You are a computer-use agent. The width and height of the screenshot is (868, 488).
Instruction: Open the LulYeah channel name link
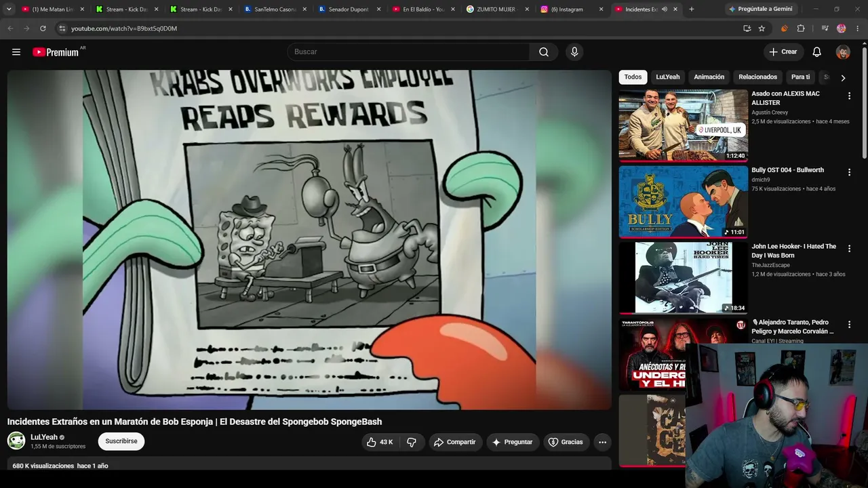point(44,437)
